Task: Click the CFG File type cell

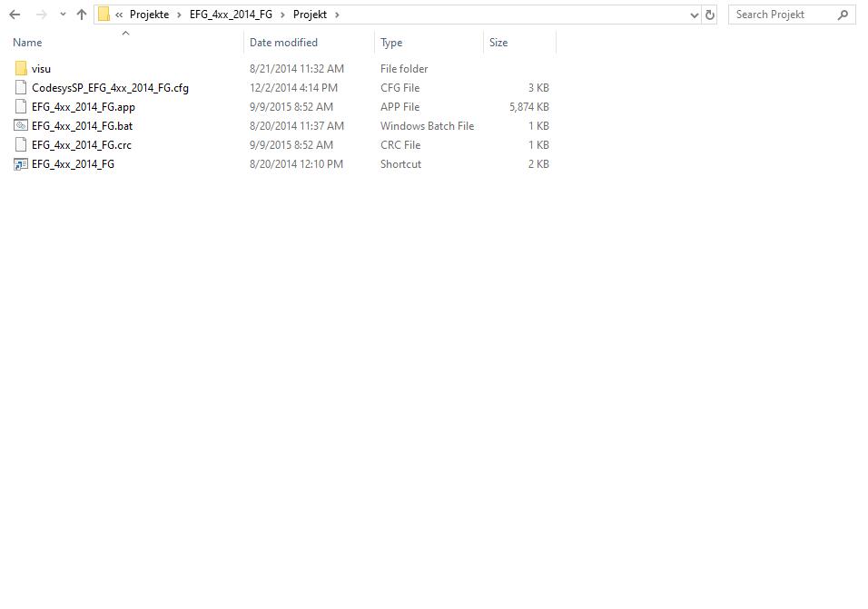Action: tap(399, 87)
